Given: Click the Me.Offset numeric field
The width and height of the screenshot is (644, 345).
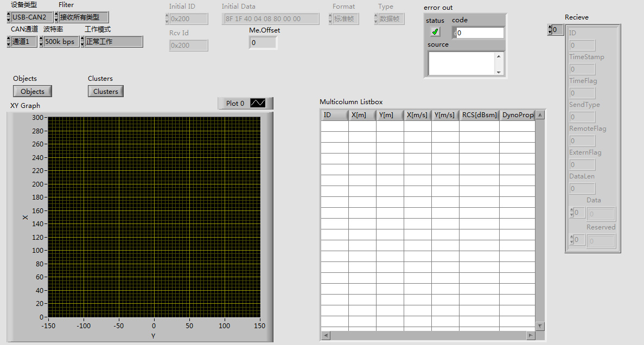Looking at the screenshot, I should (x=263, y=42).
